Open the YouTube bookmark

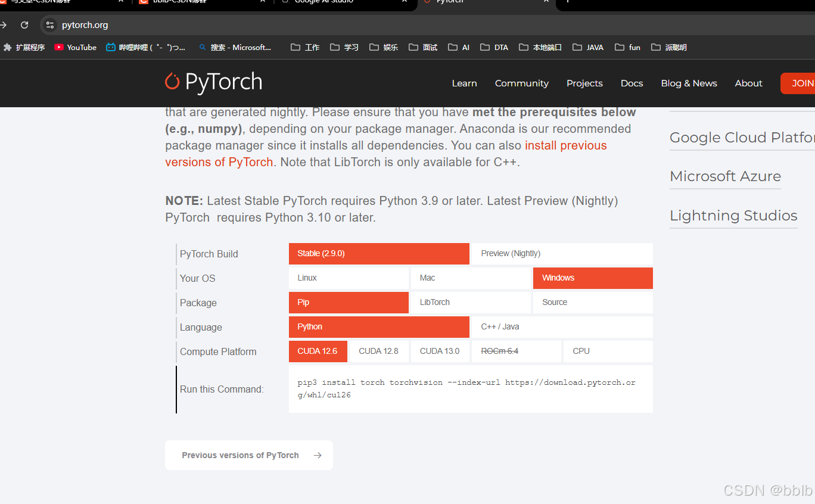point(76,47)
